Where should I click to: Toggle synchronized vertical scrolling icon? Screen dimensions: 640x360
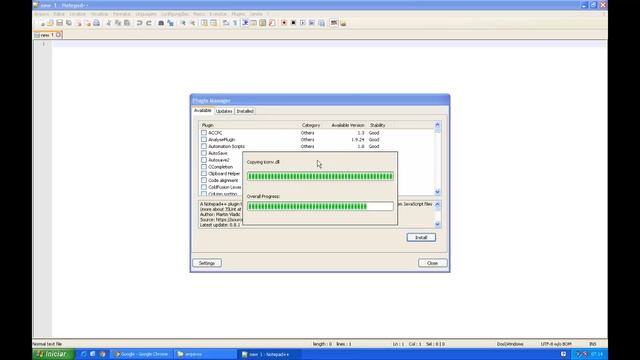click(204, 23)
